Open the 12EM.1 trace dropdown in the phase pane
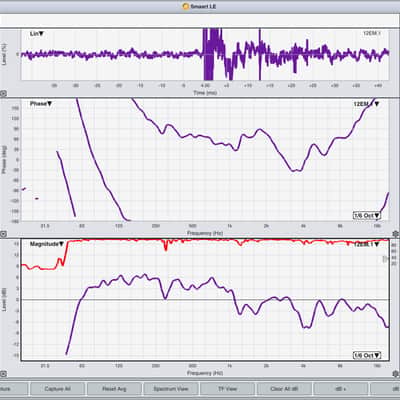400x400 pixels. point(366,104)
